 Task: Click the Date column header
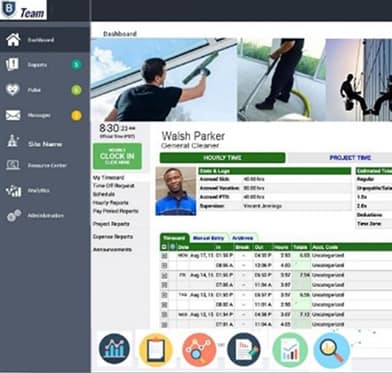(183, 247)
